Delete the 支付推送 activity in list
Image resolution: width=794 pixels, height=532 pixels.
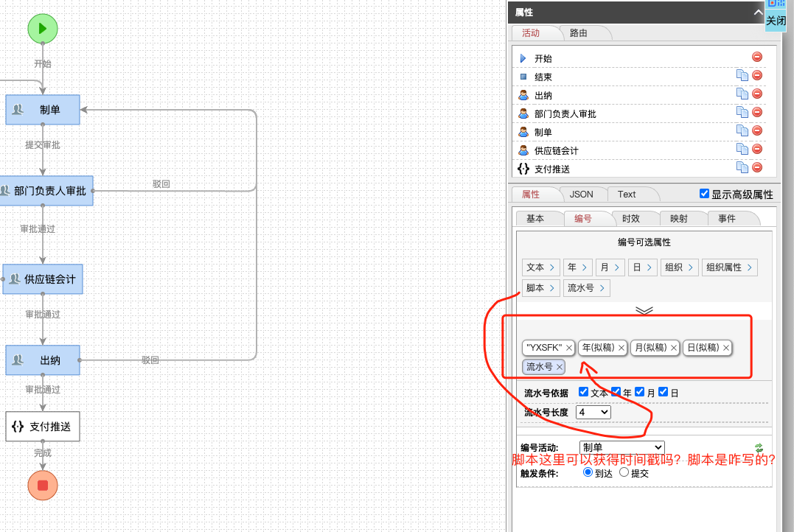[x=757, y=167]
